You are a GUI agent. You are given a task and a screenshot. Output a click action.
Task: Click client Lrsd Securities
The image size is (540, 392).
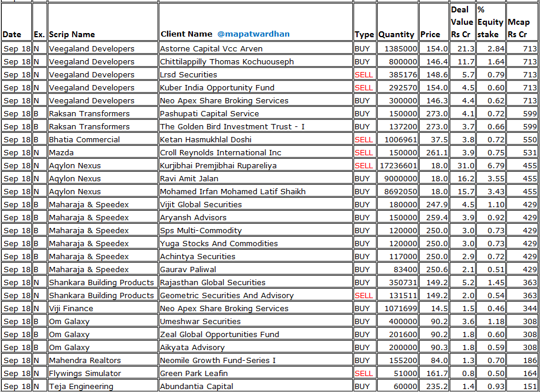pos(188,75)
